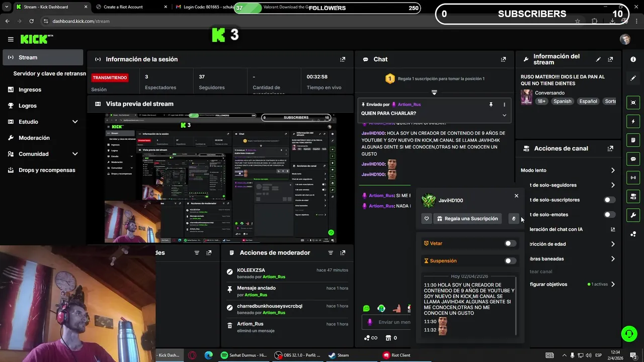Mute JaviHD100 with the crossed-mic icon
The height and width of the screenshot is (362, 644).
(514, 219)
